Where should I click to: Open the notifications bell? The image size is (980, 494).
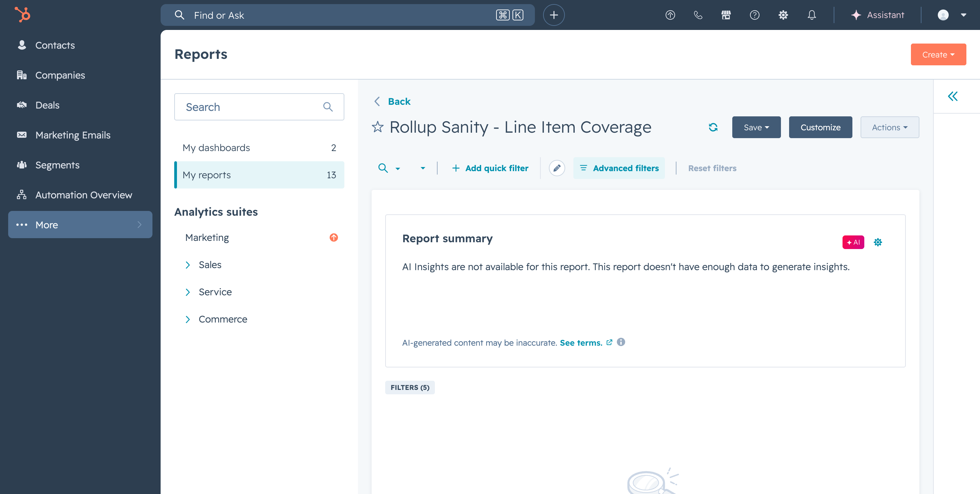tap(812, 15)
